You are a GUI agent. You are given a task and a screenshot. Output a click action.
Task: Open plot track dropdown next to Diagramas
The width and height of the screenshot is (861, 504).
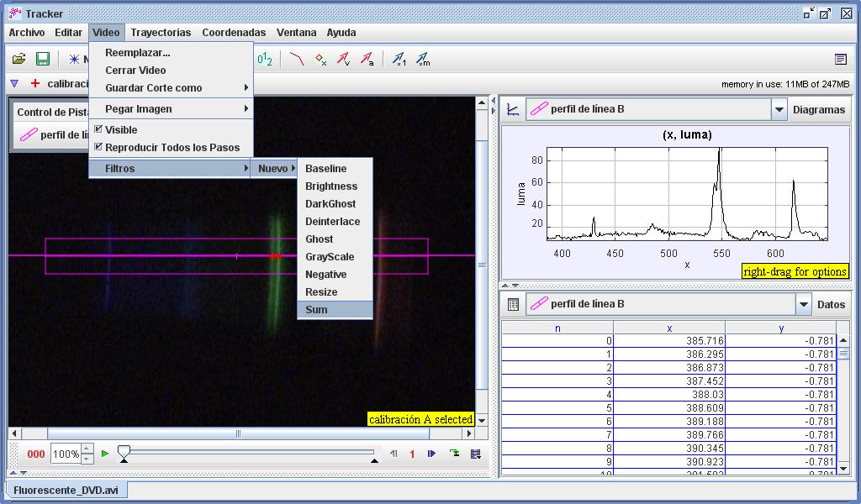779,110
